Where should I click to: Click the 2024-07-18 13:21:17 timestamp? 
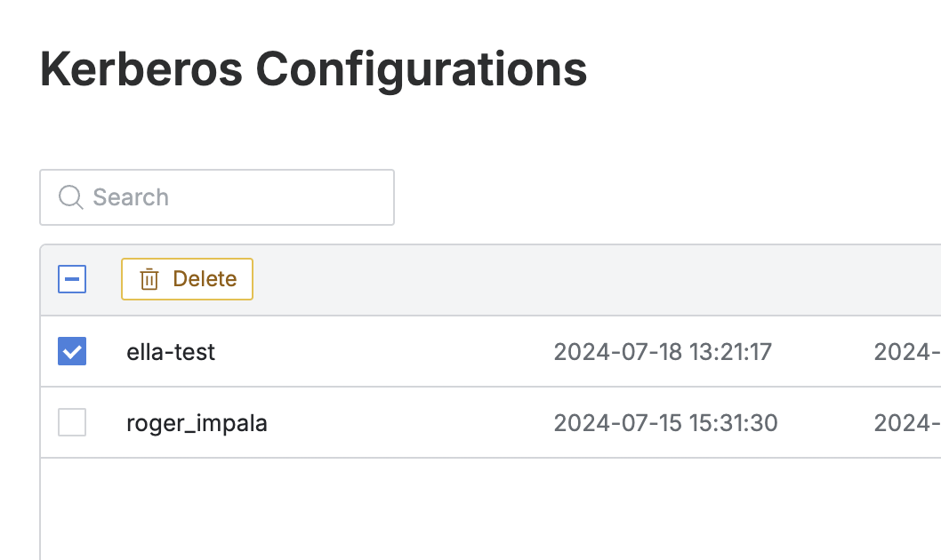pos(663,352)
